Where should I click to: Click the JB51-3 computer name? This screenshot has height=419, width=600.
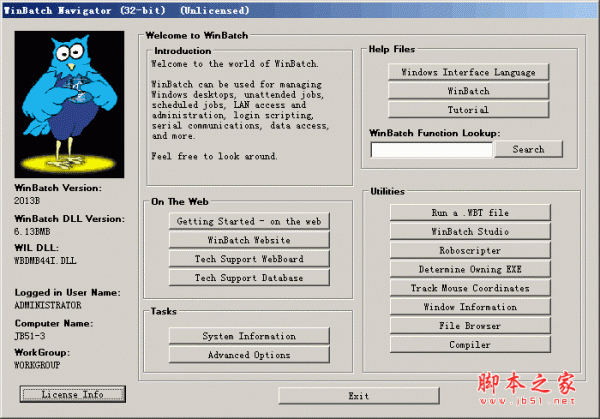tap(30, 336)
